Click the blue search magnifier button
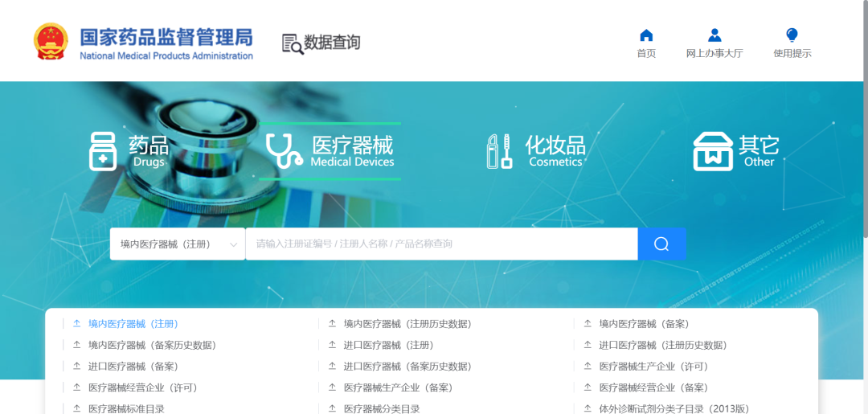 coord(661,244)
